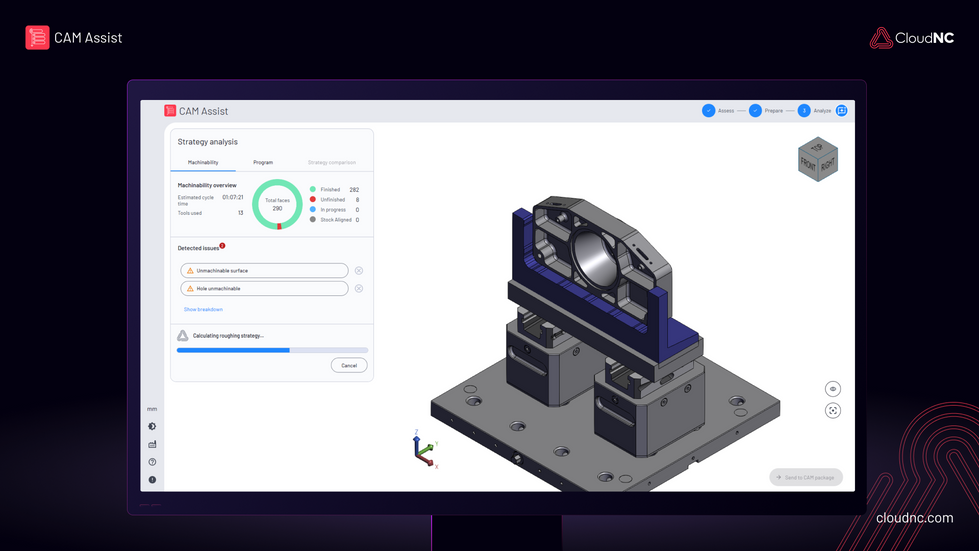Click the TOP face of view cube
Viewport: 979px width, 551px height.
pyautogui.click(x=817, y=147)
